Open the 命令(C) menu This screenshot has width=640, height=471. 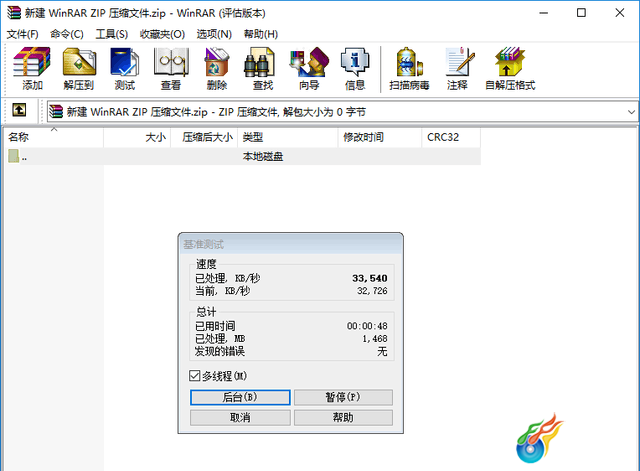coord(67,34)
